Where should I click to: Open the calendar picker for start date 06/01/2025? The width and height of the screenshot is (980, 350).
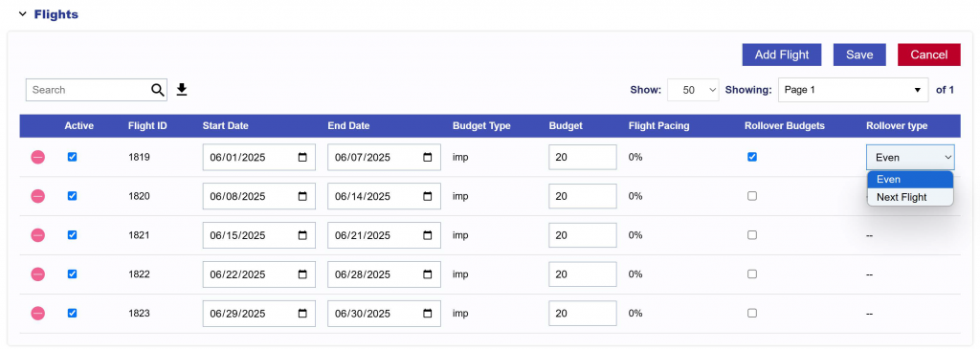point(302,158)
